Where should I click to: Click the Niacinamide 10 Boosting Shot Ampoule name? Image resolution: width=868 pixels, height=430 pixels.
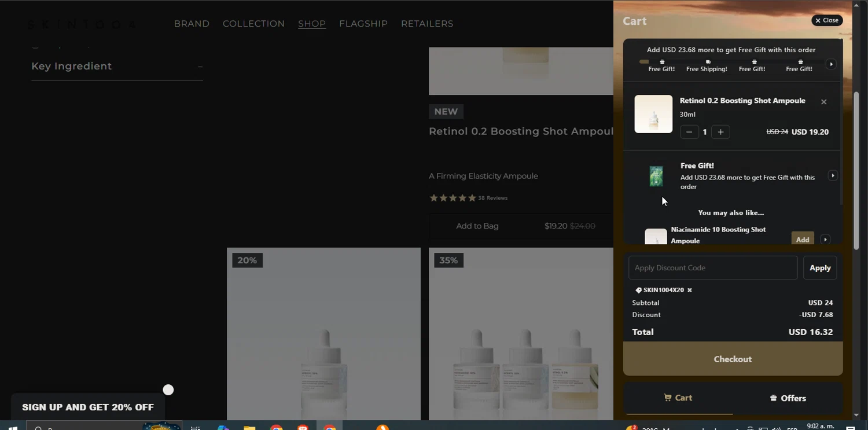pos(718,235)
